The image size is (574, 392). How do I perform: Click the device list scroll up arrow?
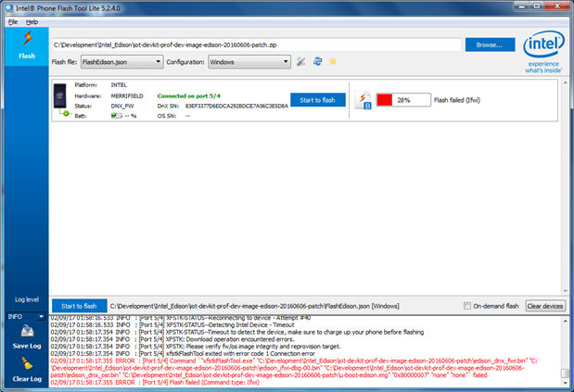pyautogui.click(x=566, y=82)
